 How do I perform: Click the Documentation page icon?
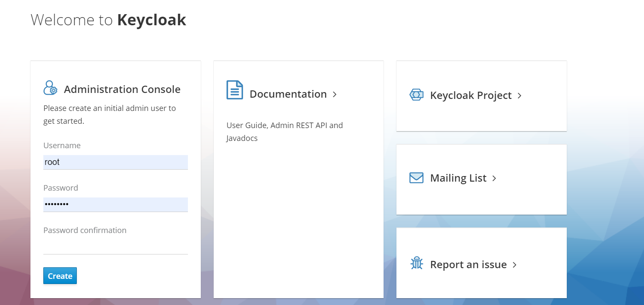click(235, 90)
